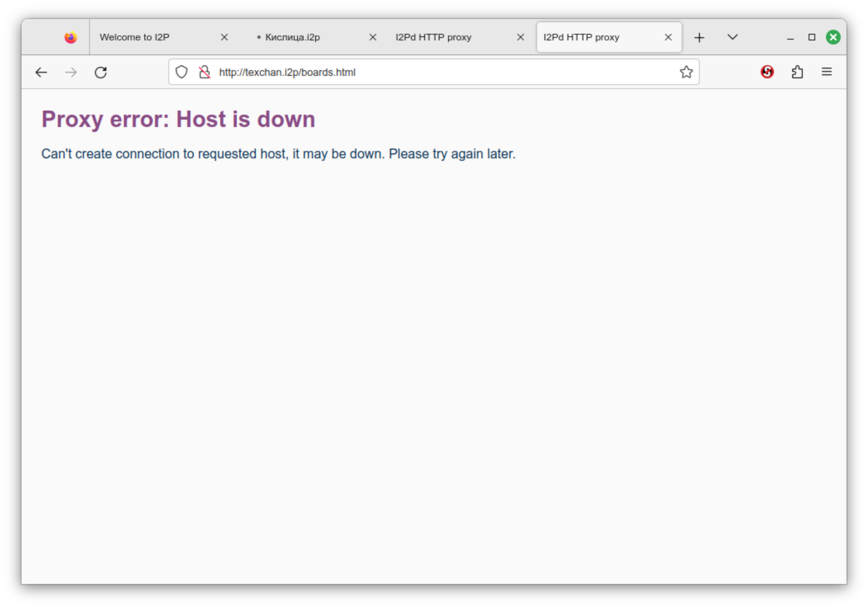Switch to the first I2Pd HTTP proxy tab
The height and width of the screenshot is (608, 868).
point(461,37)
